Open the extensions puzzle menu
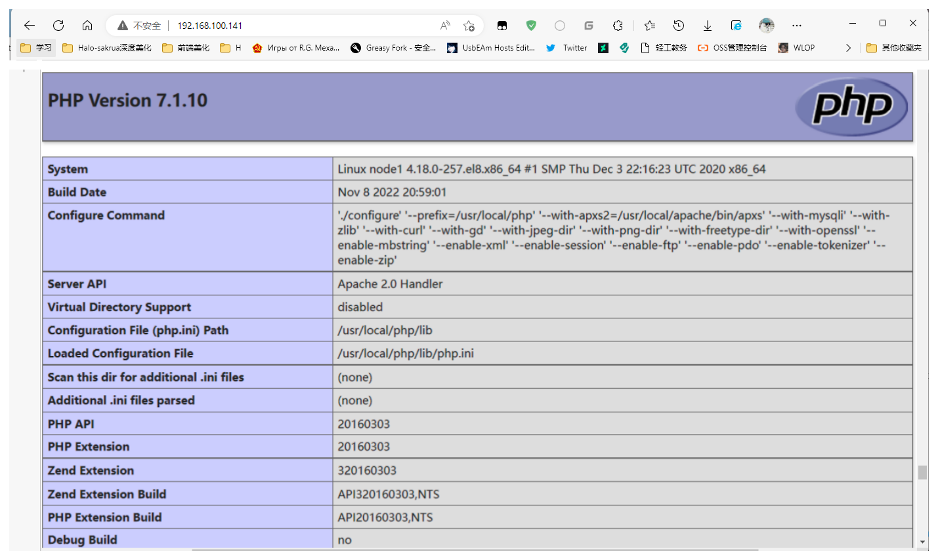938x560 pixels. point(618,26)
